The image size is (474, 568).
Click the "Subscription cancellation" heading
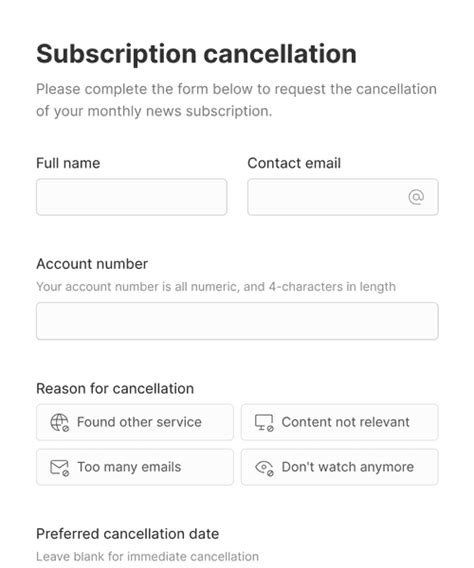197,54
